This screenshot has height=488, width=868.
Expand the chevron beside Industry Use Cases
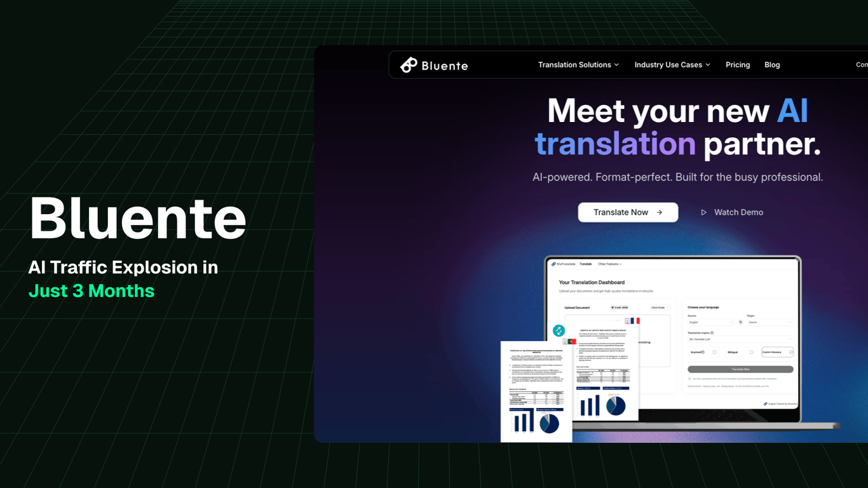(x=708, y=65)
